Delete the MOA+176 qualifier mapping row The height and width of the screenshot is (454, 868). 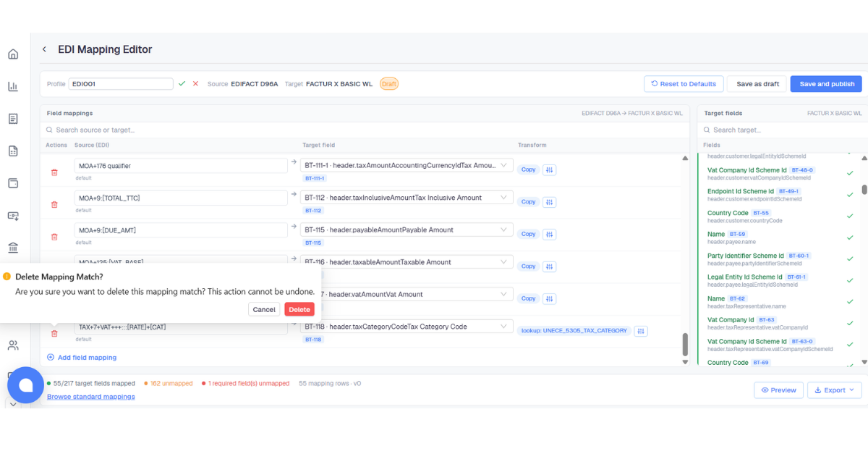tap(54, 172)
